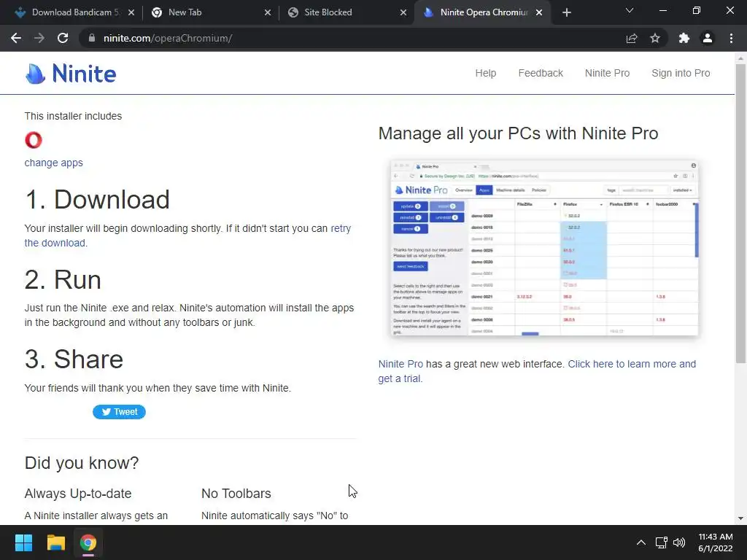Click the change apps link

pos(53,163)
